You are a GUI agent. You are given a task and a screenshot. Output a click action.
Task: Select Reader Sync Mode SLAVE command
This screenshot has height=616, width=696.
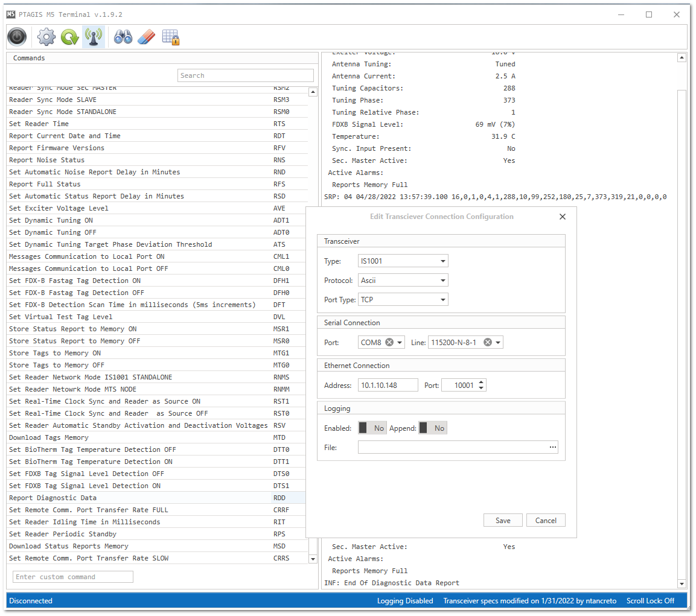156,100
